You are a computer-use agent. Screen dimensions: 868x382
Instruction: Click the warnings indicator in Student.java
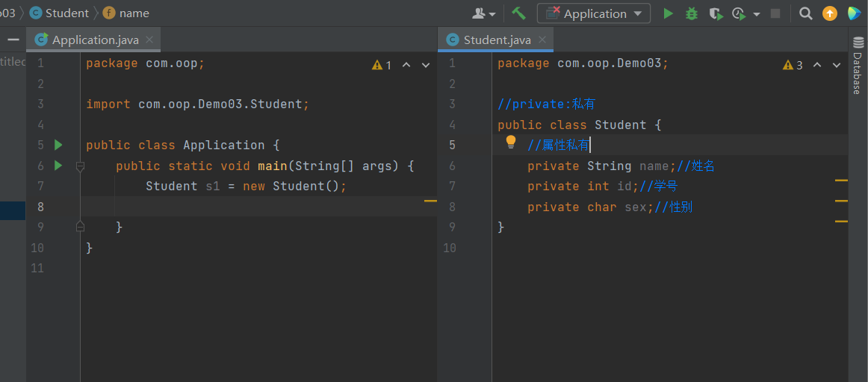tap(793, 65)
